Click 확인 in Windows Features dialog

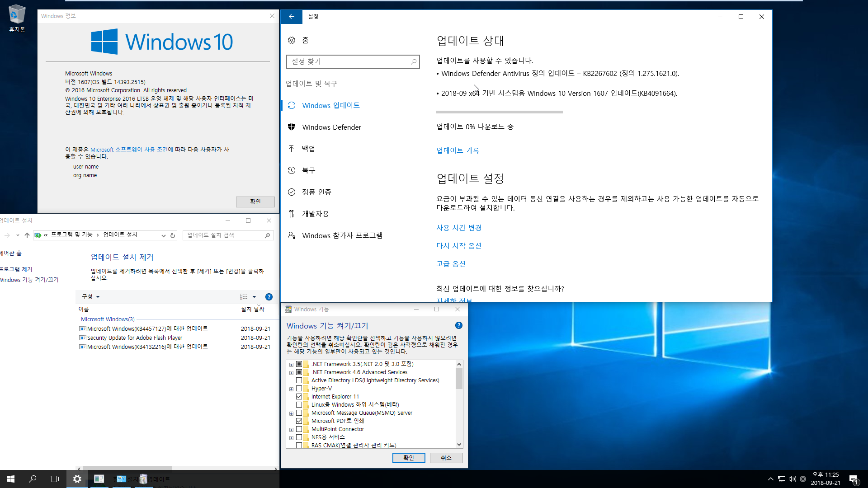409,458
